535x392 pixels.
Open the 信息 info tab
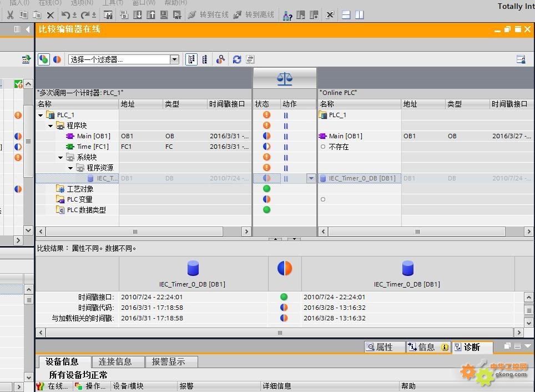point(428,347)
